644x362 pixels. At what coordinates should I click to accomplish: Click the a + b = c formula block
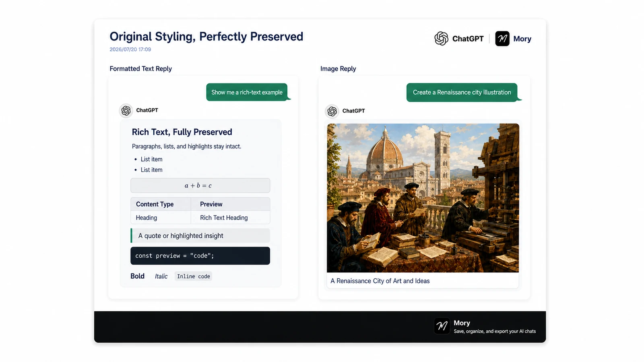coord(200,185)
